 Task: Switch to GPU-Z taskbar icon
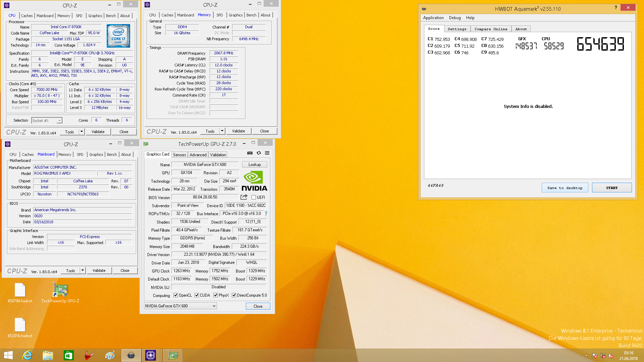pyautogui.click(x=173, y=355)
